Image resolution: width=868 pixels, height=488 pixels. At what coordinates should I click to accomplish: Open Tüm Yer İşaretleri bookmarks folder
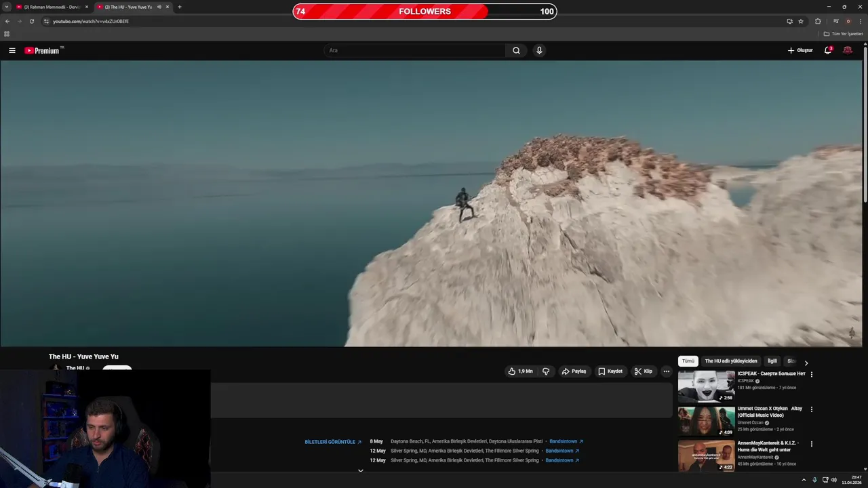(x=844, y=34)
